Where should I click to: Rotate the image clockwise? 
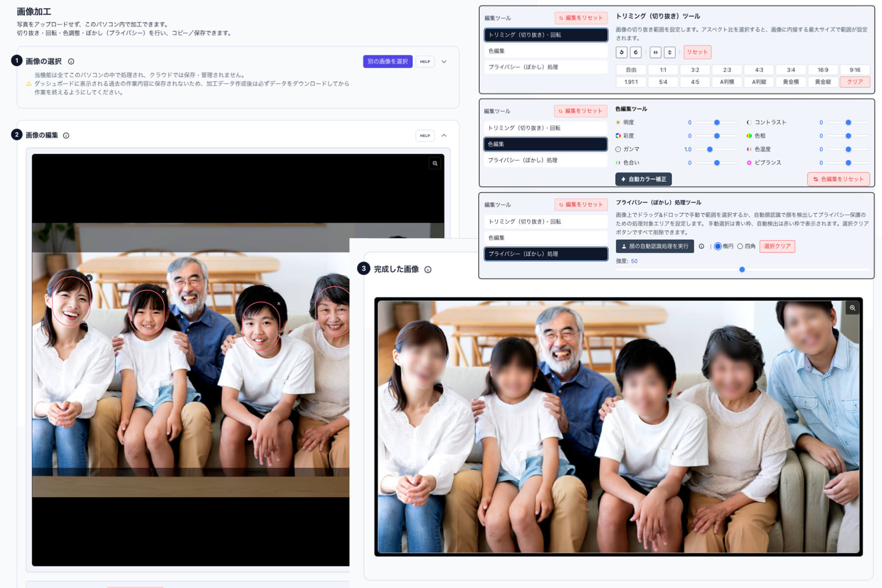coord(636,52)
